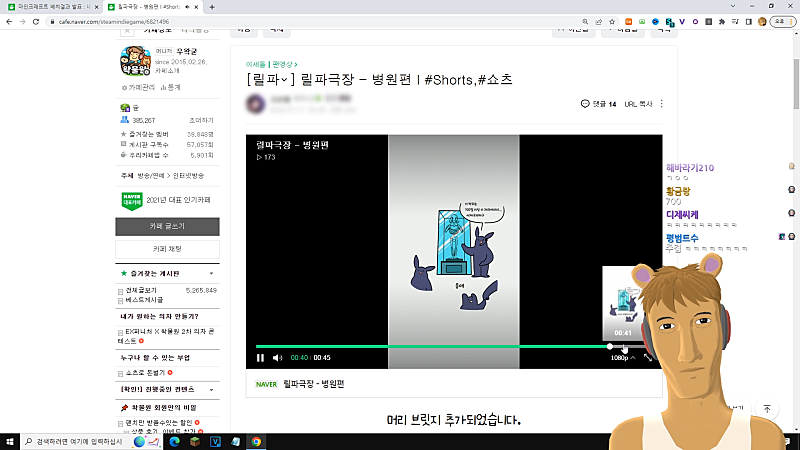Open the 베스트게시글 board
The width and height of the screenshot is (800, 450).
(x=144, y=300)
